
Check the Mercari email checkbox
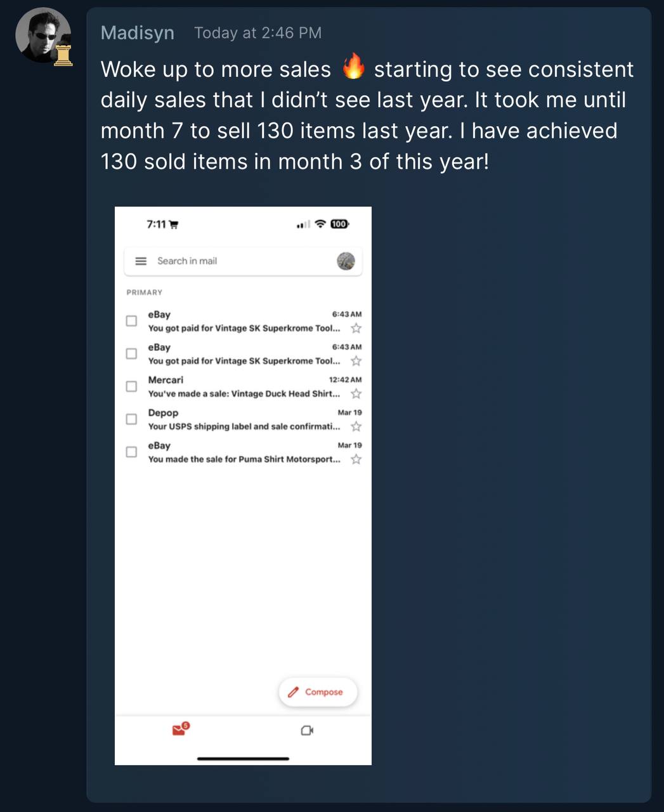click(131, 386)
